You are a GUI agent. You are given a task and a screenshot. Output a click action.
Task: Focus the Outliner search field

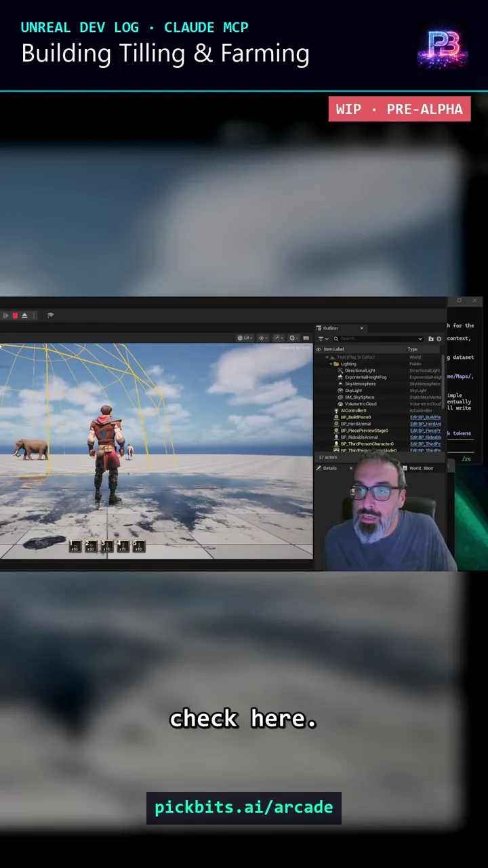[x=378, y=338]
